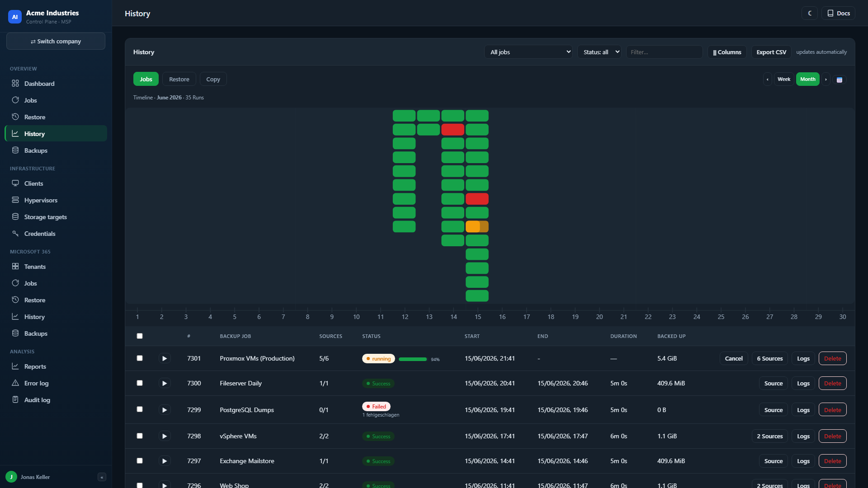Screen dimensions: 868x488
Task: Open Jonas Keller user profile
Action: coord(28,477)
